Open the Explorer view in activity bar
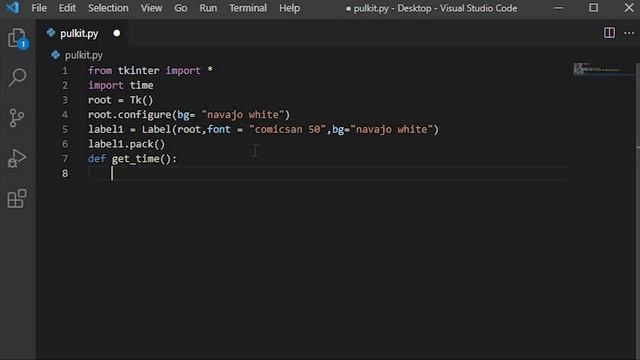640x360 pixels. (x=17, y=38)
